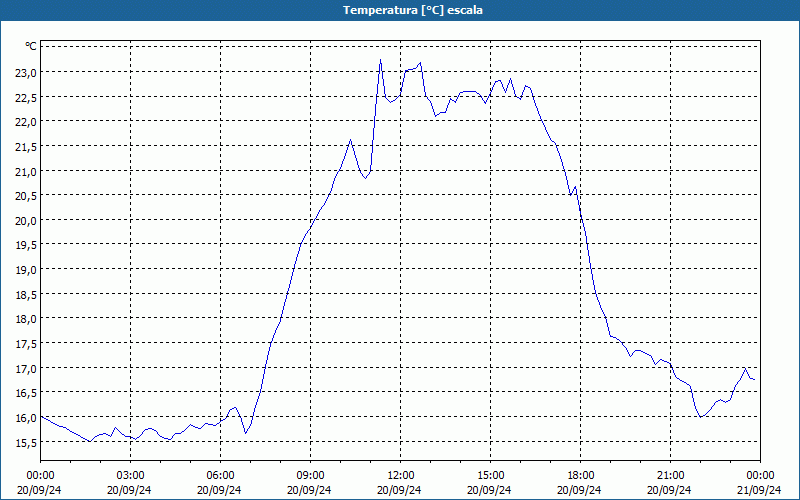Pick the 18,0 y-axis tick label
The height and width of the screenshot is (500, 800).
click(26, 319)
